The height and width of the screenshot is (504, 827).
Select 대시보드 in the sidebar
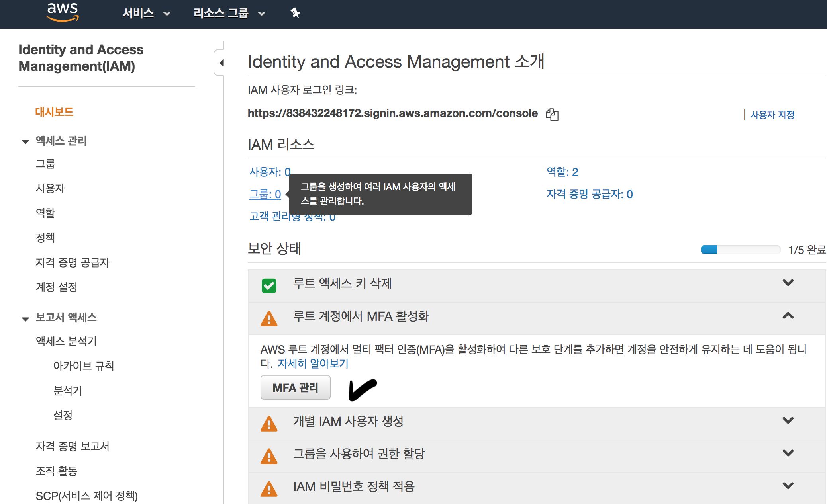pyautogui.click(x=54, y=112)
